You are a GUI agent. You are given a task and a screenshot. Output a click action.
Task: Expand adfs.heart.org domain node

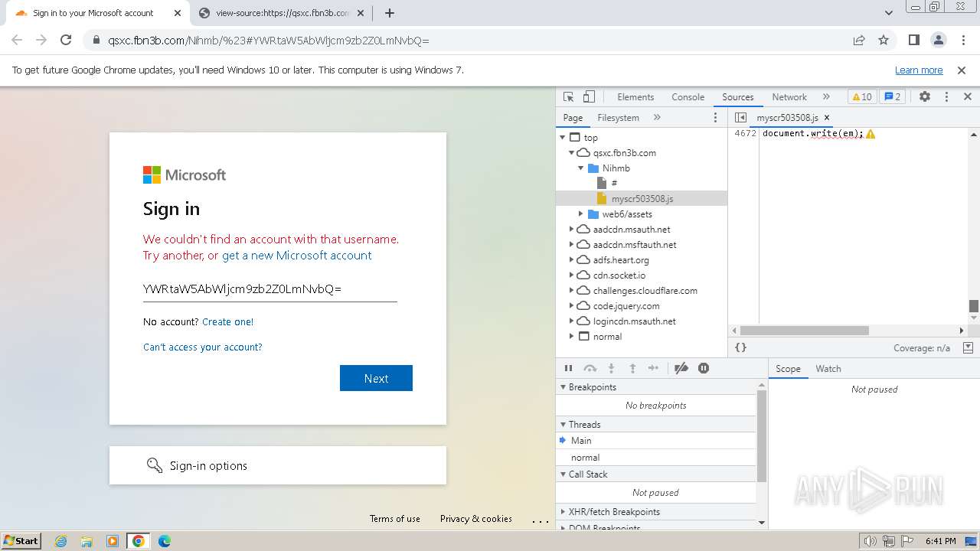pyautogui.click(x=572, y=260)
